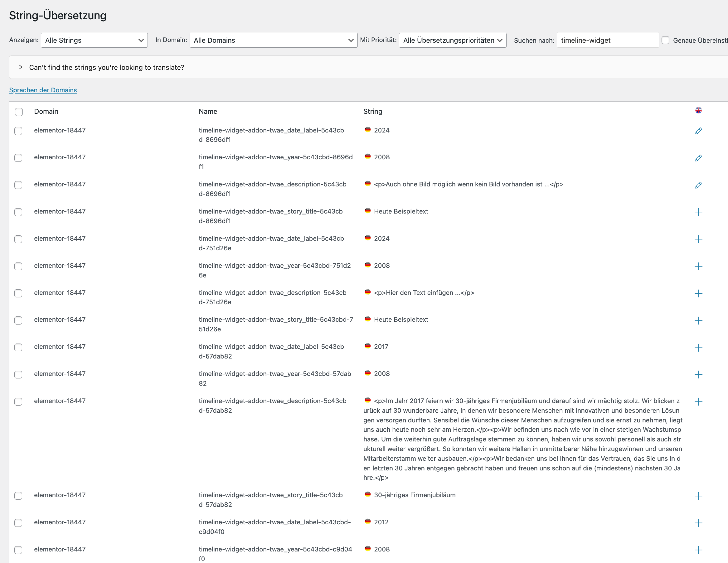The width and height of the screenshot is (728, 563).
Task: Check the date_label-5c43cbd-8696df1 row checkbox
Action: tap(18, 131)
